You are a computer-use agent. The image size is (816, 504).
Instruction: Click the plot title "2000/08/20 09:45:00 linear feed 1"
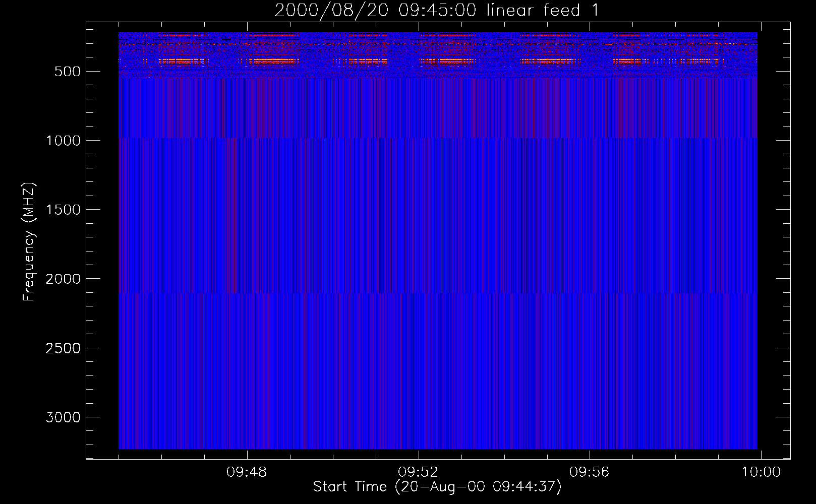coord(437,10)
